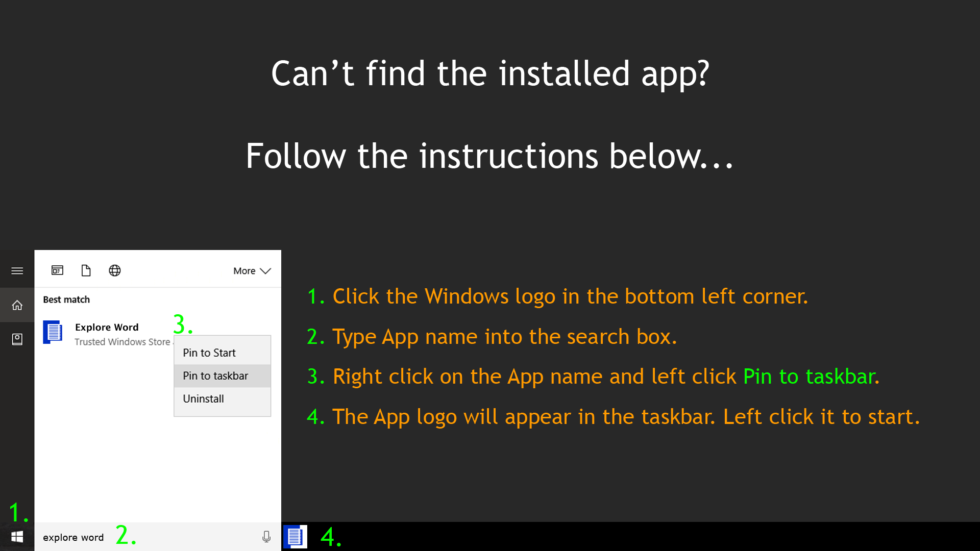
Task: Open the hamburger menu in search sidebar
Action: [17, 271]
